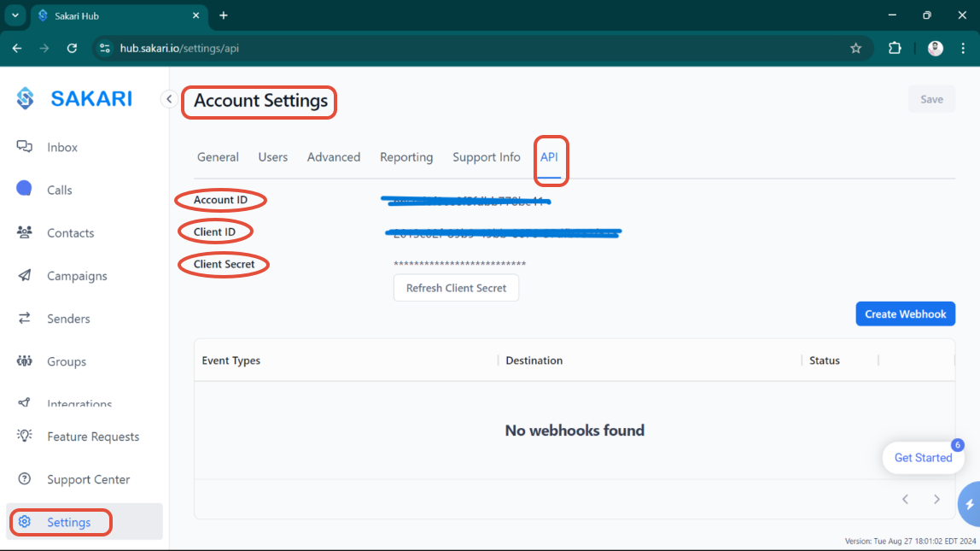
Task: Click the lightning bolt floating button
Action: [x=969, y=505]
